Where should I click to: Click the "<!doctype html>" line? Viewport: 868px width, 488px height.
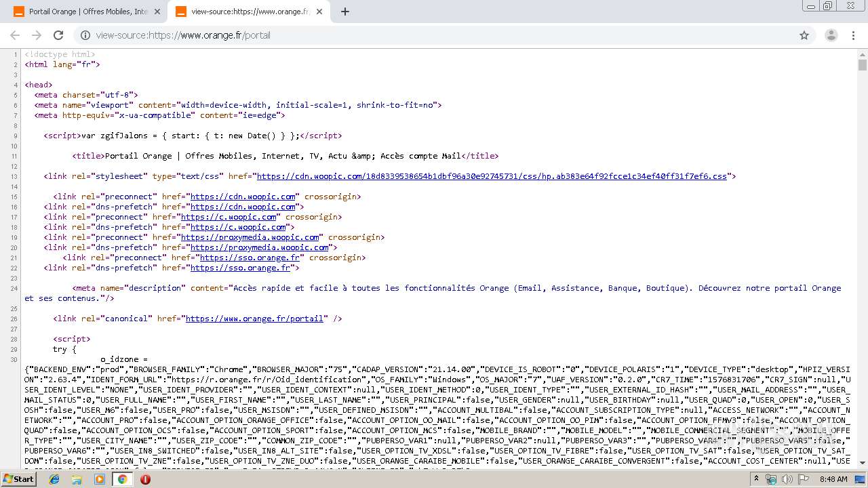(x=60, y=54)
